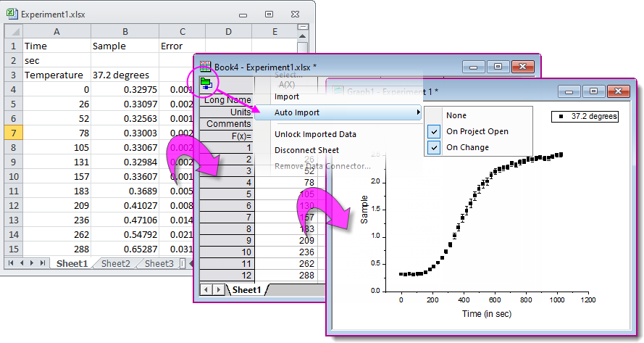Click cell value 0.65287 in Excel

pos(125,249)
